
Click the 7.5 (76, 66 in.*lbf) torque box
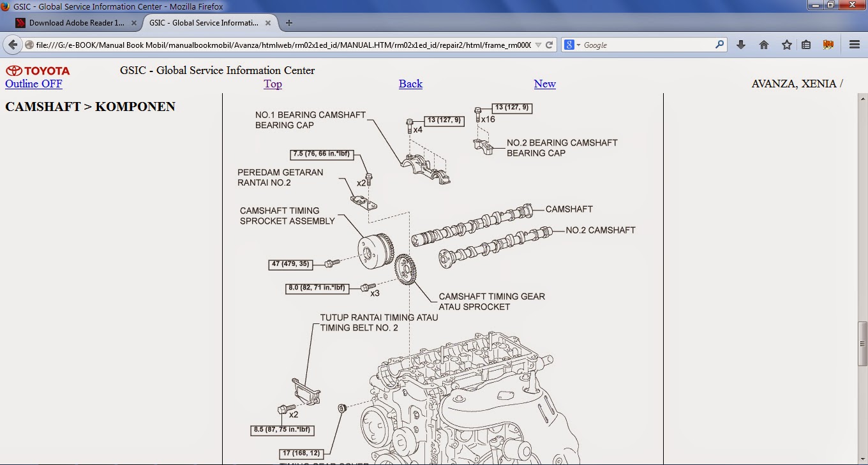click(x=322, y=154)
